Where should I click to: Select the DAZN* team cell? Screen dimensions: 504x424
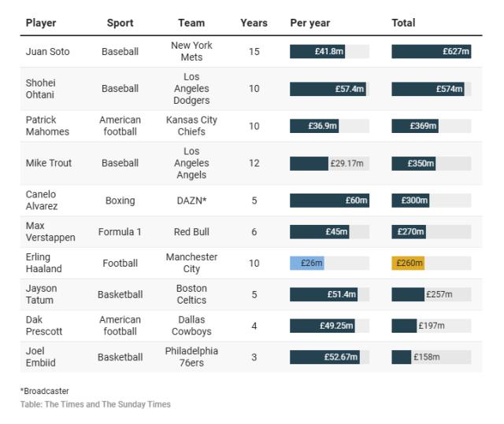coord(191,201)
